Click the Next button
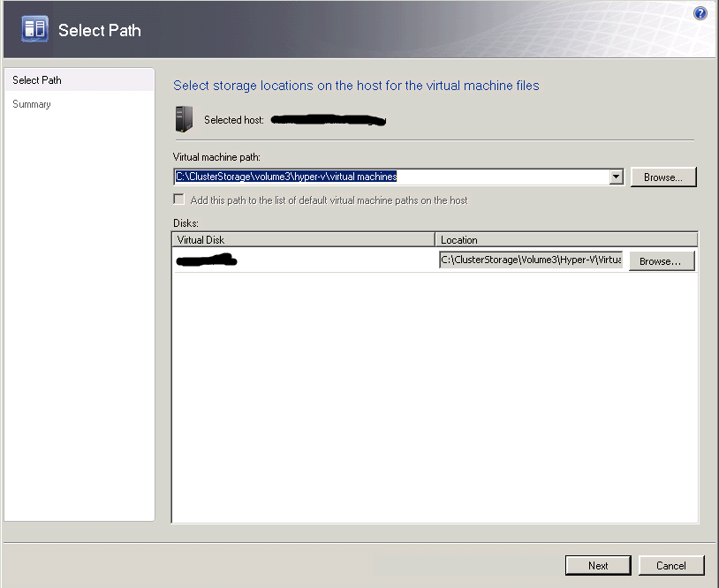The height and width of the screenshot is (588, 719). coord(598,565)
